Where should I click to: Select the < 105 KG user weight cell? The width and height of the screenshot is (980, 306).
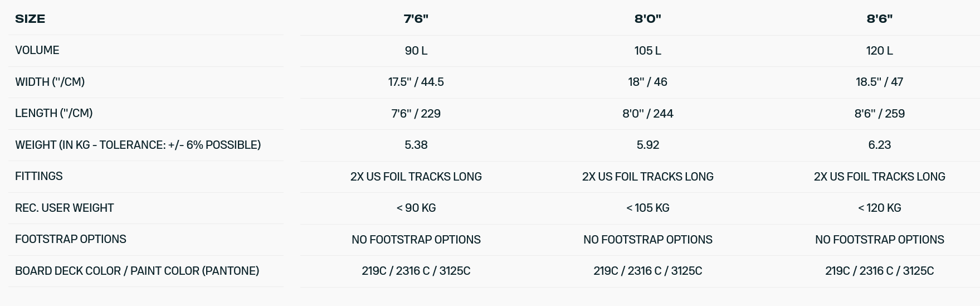click(x=647, y=208)
